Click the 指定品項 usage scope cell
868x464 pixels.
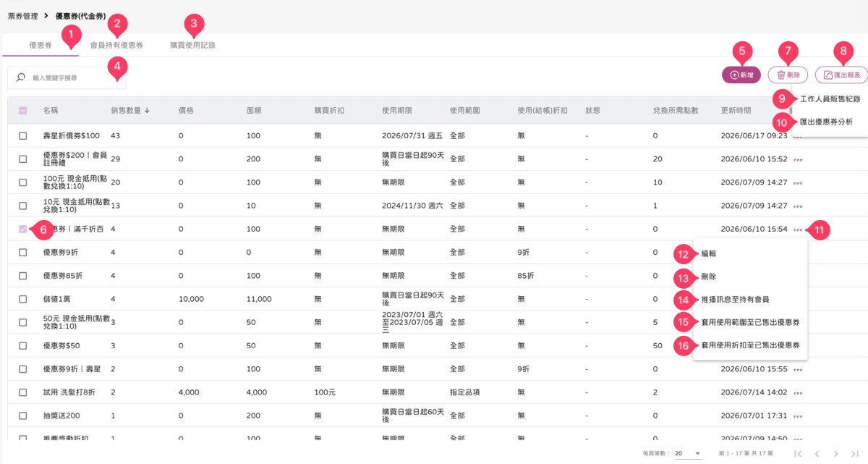[x=465, y=393]
